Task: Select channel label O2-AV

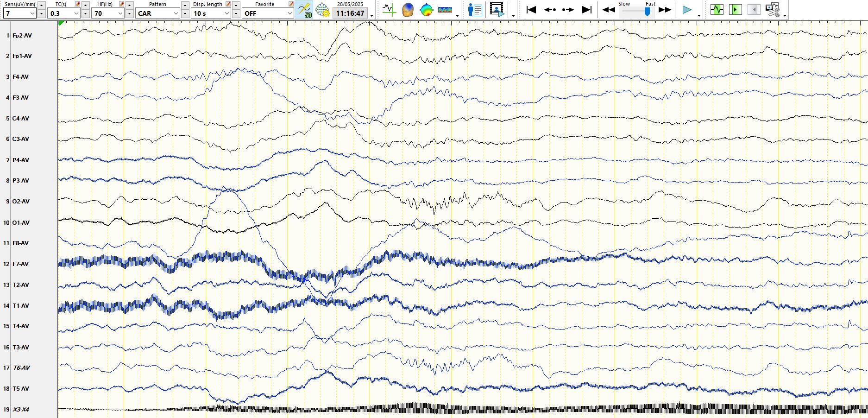Action: click(x=21, y=202)
